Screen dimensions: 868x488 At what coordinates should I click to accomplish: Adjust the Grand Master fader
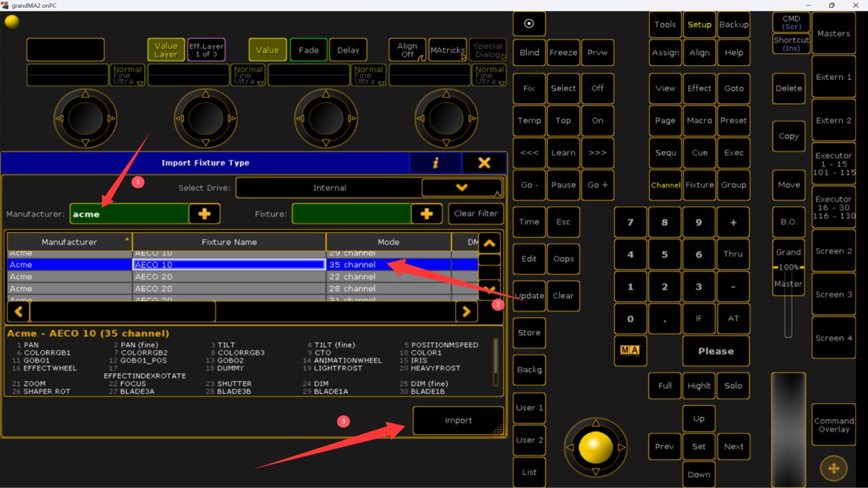tap(788, 267)
